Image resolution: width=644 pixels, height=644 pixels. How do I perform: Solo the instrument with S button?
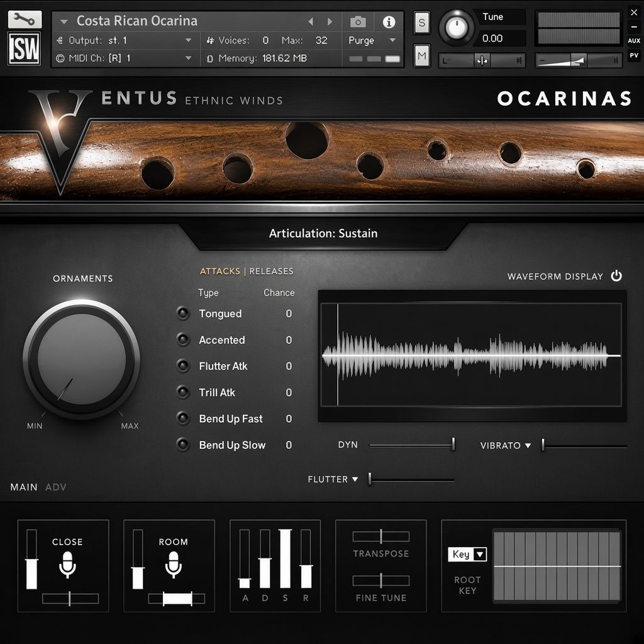(x=421, y=23)
